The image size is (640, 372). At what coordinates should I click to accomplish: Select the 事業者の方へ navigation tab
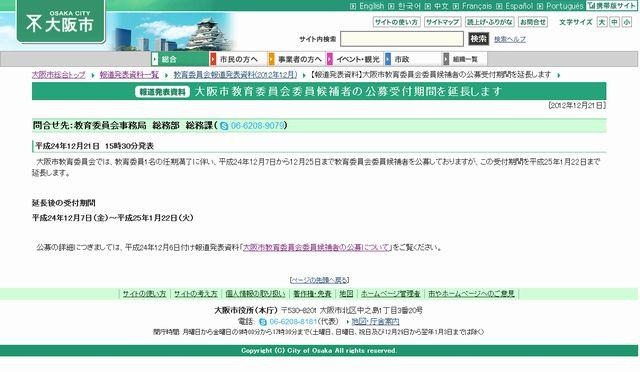tap(297, 59)
